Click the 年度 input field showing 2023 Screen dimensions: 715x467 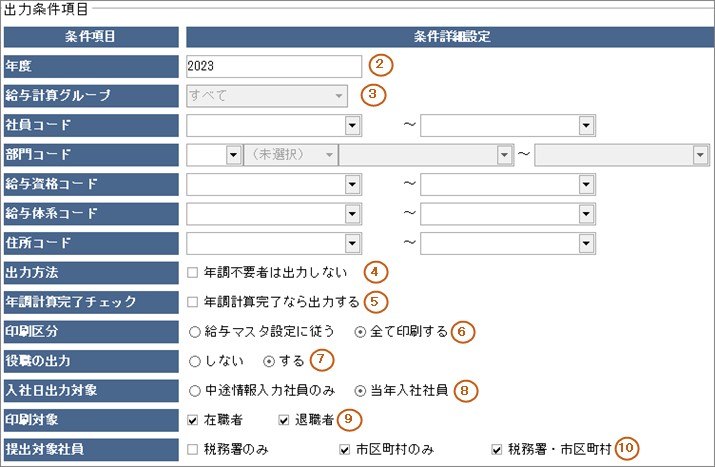(x=273, y=66)
